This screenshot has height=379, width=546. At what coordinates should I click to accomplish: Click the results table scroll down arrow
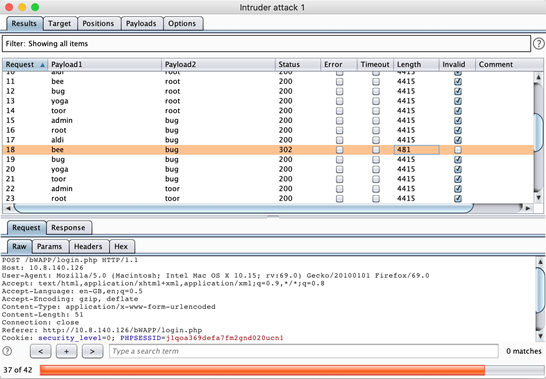click(538, 198)
